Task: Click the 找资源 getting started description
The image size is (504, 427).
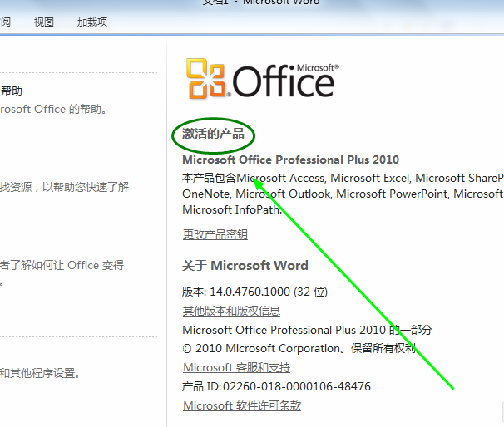Action: (64, 187)
